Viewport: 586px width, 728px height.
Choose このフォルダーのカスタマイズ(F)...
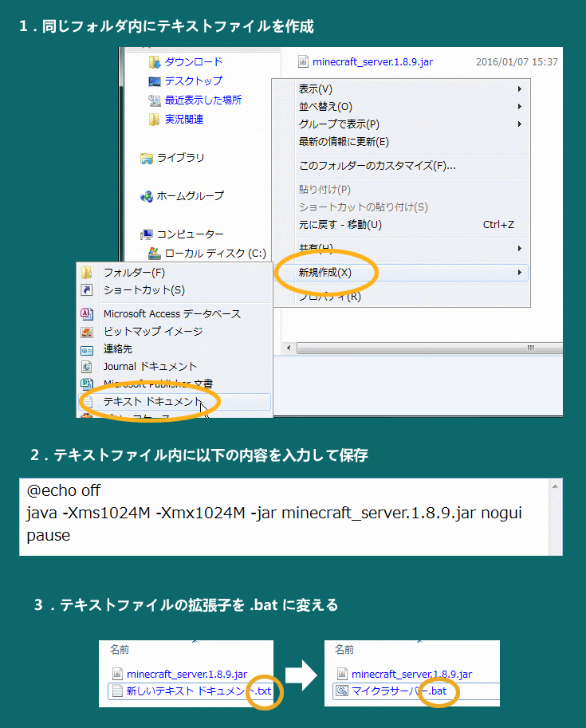pyautogui.click(x=402, y=166)
